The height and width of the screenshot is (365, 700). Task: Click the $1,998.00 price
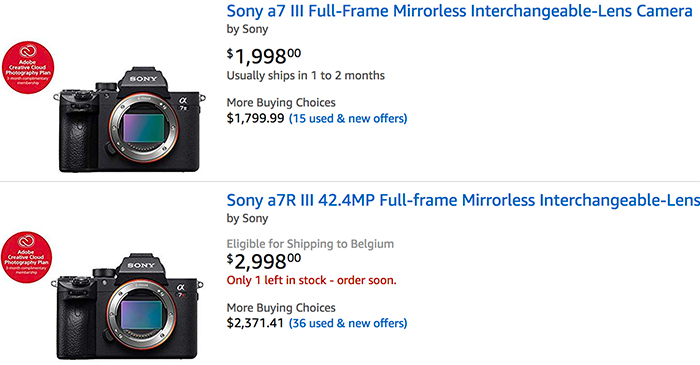coord(264,56)
